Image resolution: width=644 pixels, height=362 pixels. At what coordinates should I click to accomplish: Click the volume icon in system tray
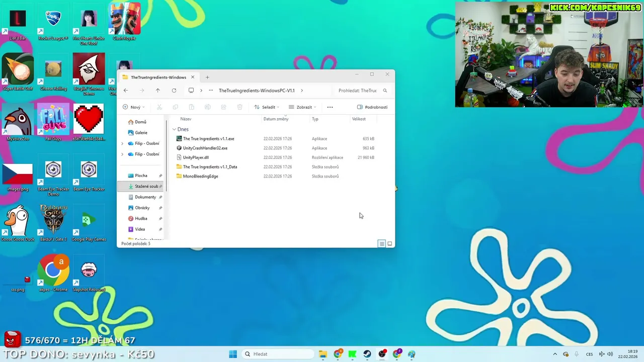610,354
